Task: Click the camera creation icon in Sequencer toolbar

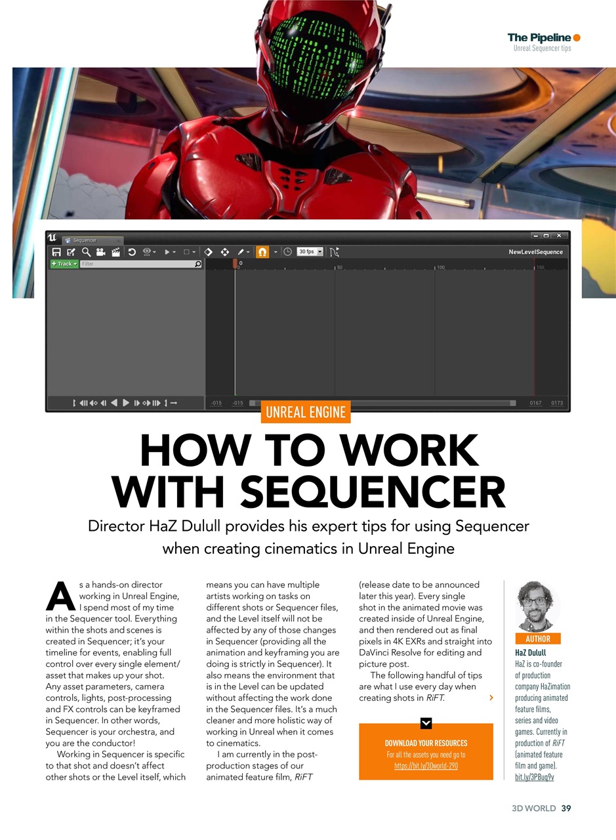Action: pos(100,251)
